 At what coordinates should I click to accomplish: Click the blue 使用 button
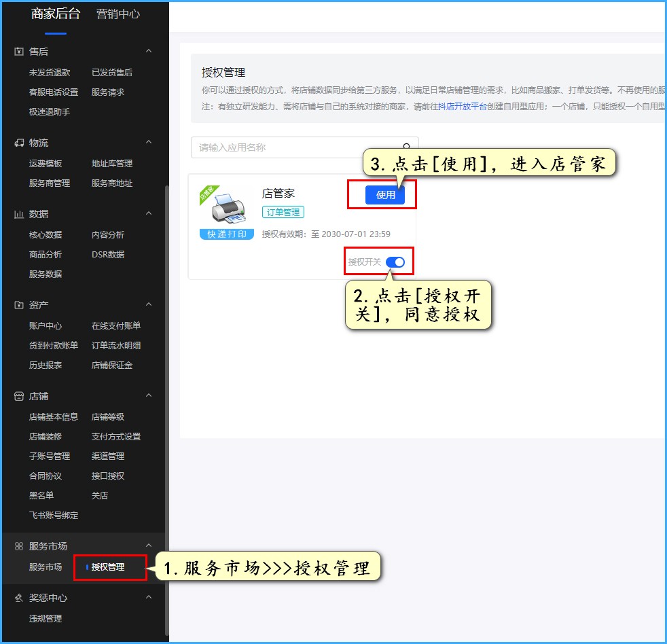385,195
